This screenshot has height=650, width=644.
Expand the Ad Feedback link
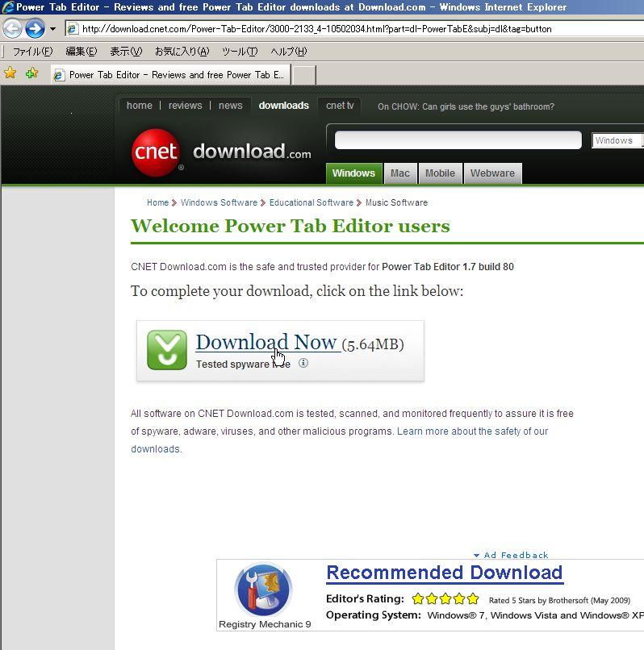(x=511, y=555)
